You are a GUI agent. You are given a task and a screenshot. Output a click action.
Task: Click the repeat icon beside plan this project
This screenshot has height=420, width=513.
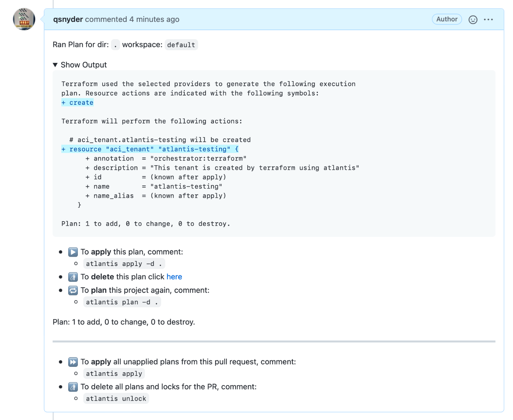pyautogui.click(x=73, y=291)
